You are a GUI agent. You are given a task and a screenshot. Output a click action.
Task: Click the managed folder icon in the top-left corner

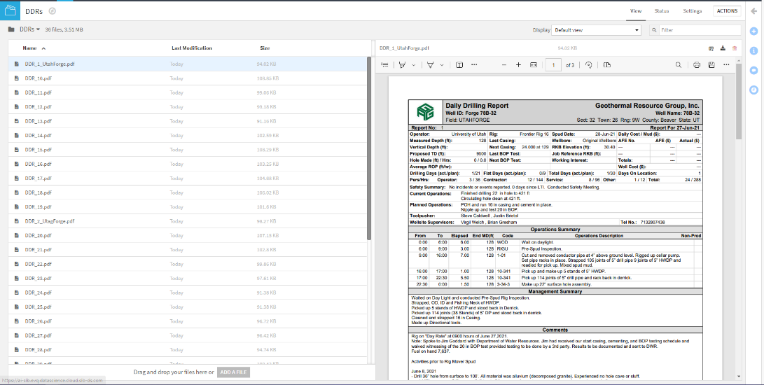coord(10,11)
